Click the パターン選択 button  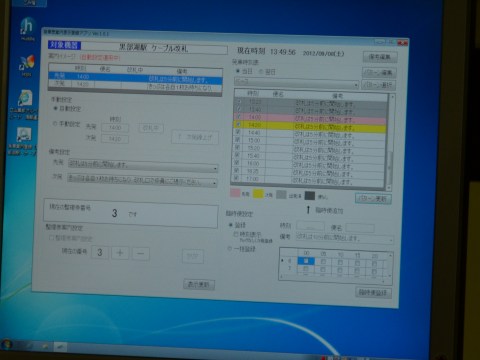(x=378, y=85)
